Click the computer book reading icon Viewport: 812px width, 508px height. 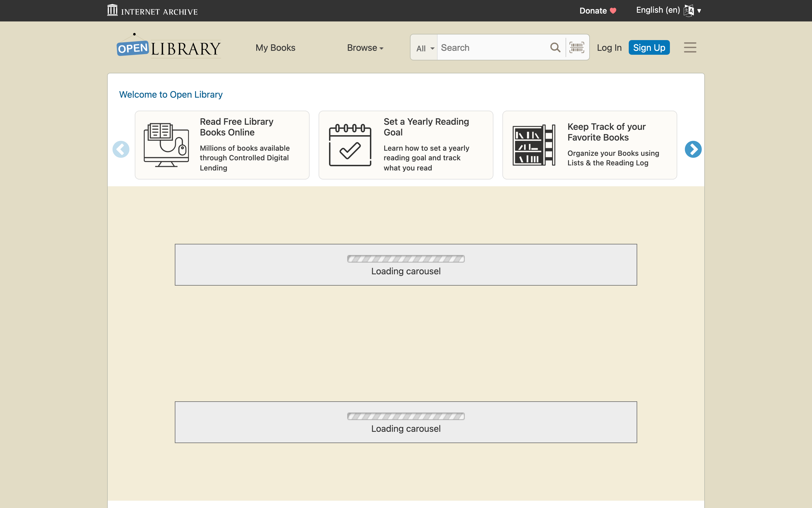[x=166, y=145]
